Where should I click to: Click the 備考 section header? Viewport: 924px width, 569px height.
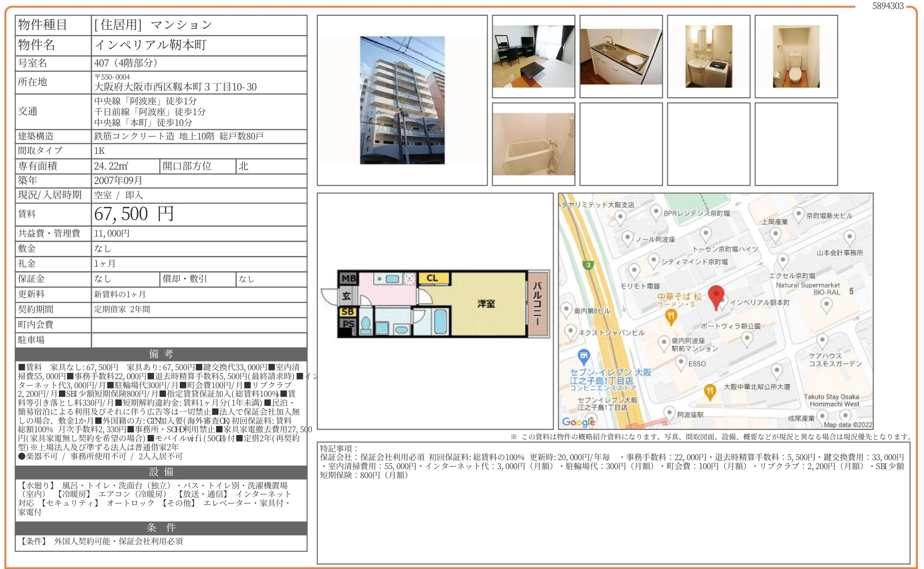(x=161, y=354)
